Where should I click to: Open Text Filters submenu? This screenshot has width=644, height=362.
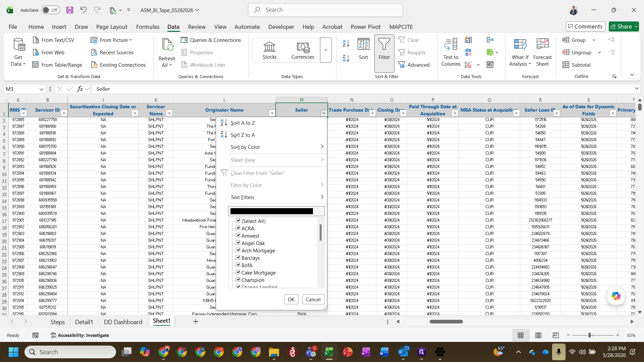(x=277, y=197)
